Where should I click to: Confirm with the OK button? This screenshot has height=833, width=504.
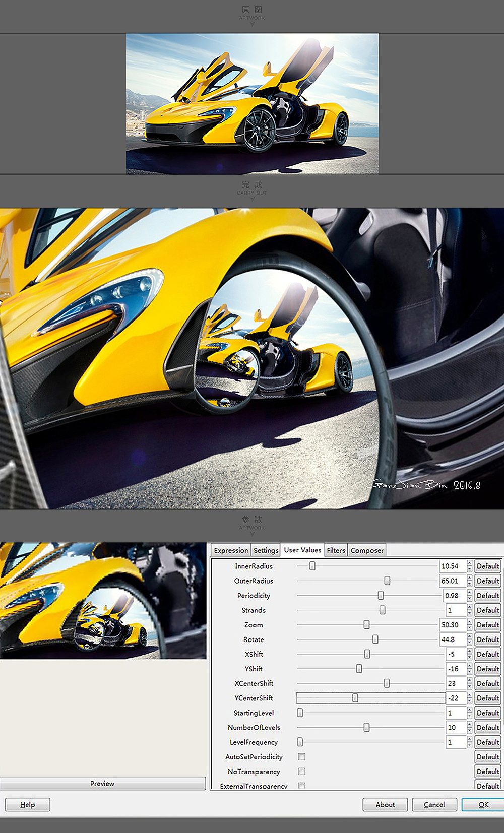483,805
